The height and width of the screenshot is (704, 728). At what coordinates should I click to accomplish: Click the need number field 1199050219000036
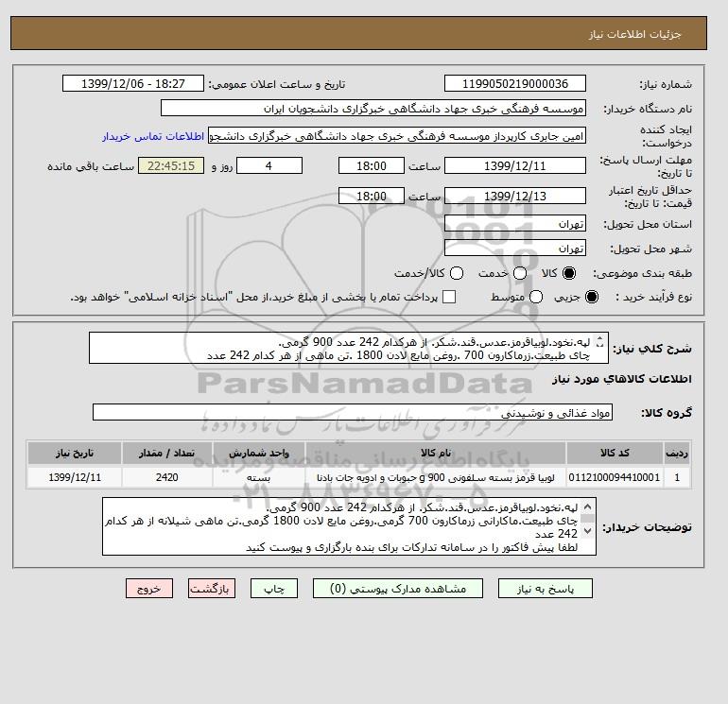(515, 83)
